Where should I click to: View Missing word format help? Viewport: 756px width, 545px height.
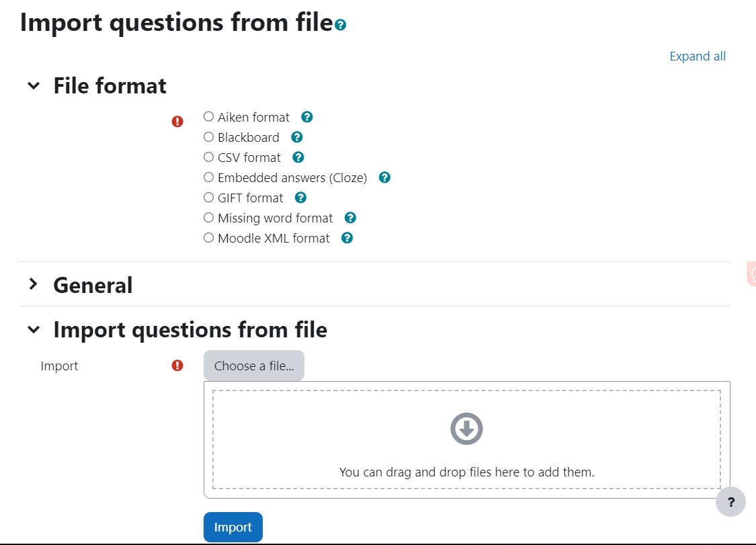click(x=350, y=218)
